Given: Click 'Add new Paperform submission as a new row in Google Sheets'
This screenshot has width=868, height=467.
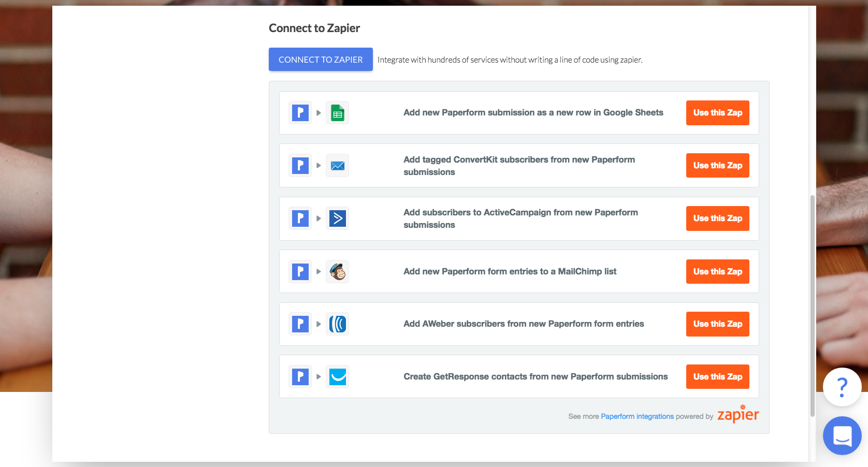Looking at the screenshot, I should coord(533,113).
